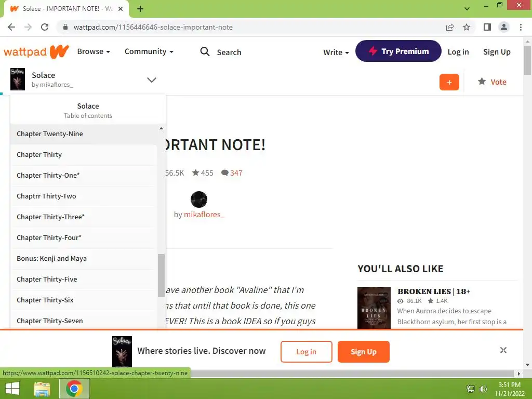Open the Chrome profile menu
The image size is (532, 399).
[504, 27]
